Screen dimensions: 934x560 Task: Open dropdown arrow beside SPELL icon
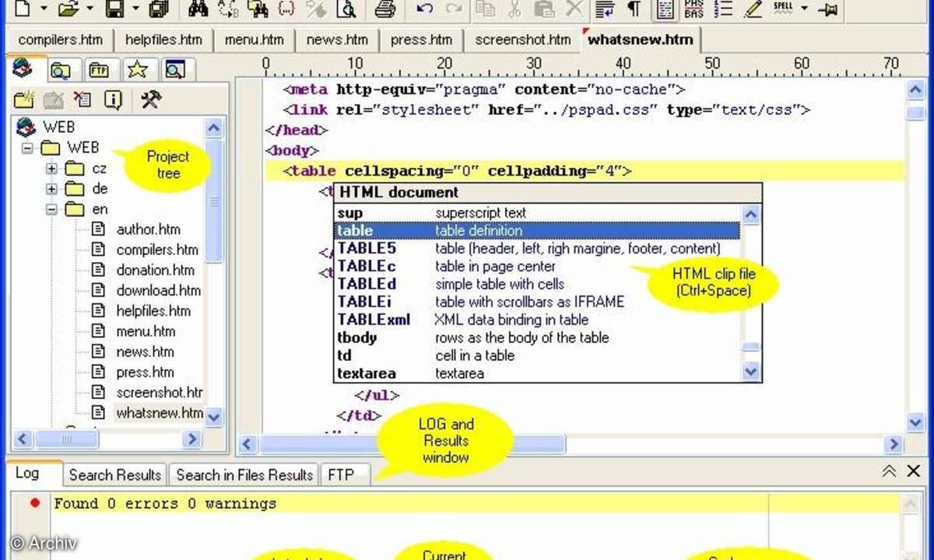(x=805, y=9)
